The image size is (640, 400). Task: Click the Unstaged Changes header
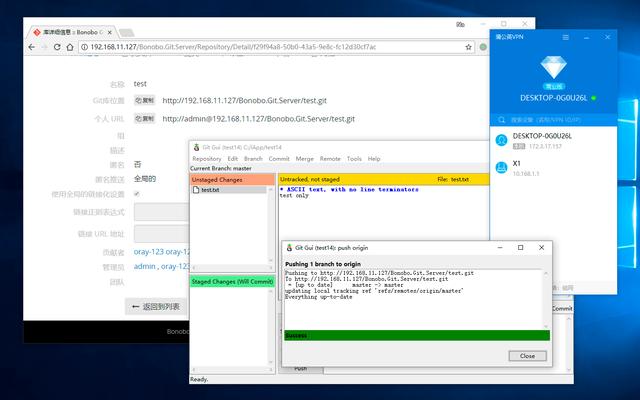(x=232, y=180)
